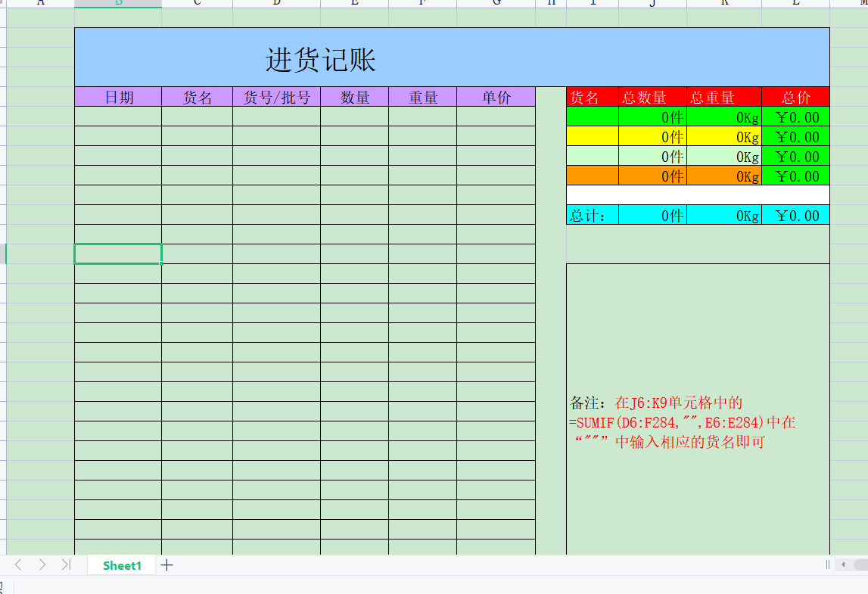Click the 总计 row label cell
868x594 pixels.
pyautogui.click(x=592, y=215)
